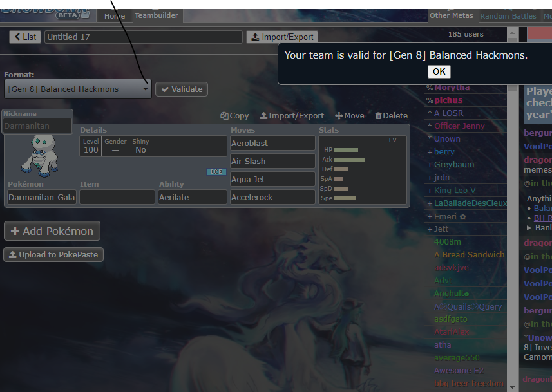
Task: Copy the Darmanitan set
Action: coord(235,116)
